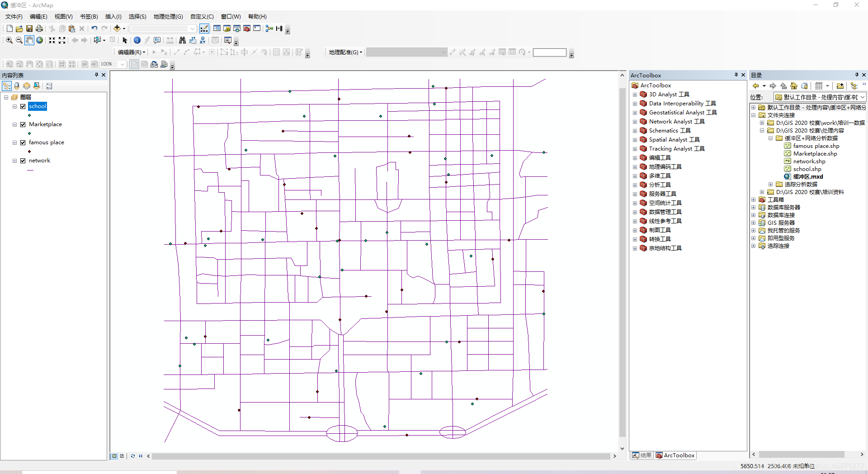Switch to List By Selection view

pyautogui.click(x=37, y=86)
